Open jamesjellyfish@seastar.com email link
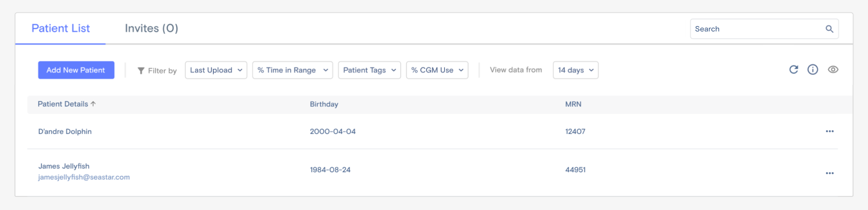 84,177
